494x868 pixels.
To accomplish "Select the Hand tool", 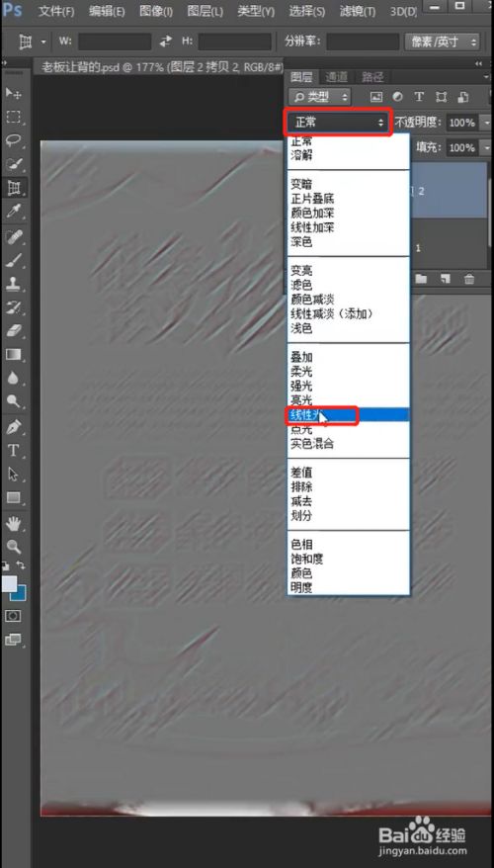I will 13,523.
